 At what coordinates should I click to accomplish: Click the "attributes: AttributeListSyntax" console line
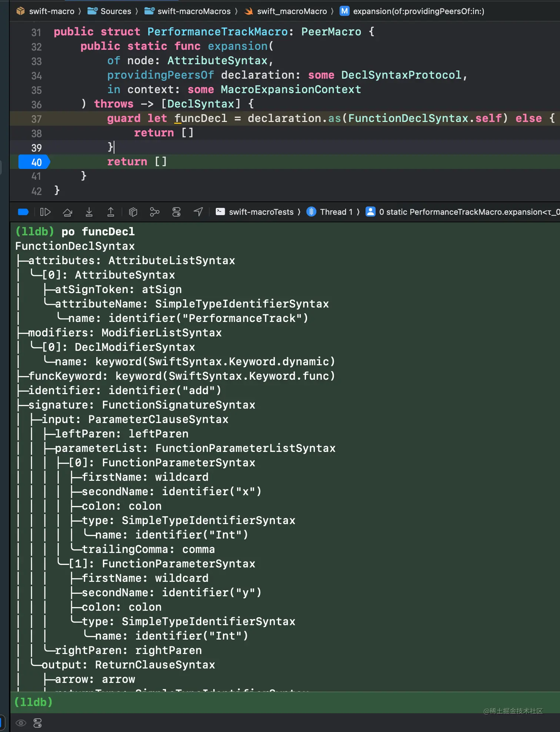tap(131, 261)
